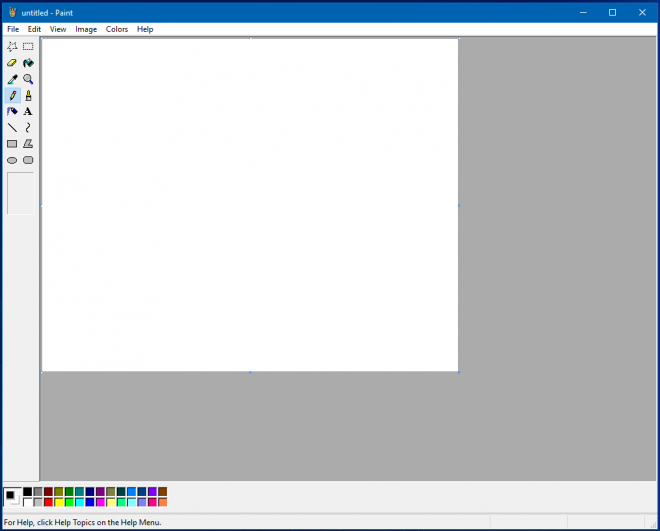
Task: Pick the Pick Color eyedropper tool
Action: [12, 79]
